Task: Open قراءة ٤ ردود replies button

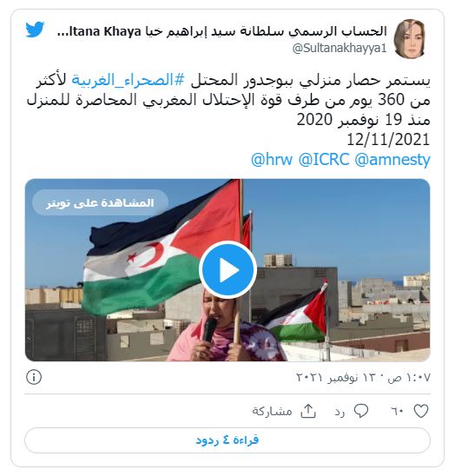Action: point(227,440)
